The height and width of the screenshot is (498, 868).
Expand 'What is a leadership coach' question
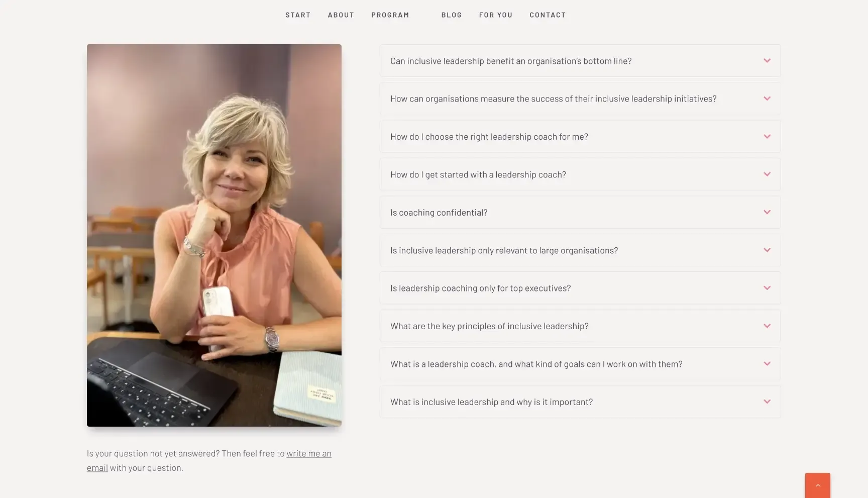tap(580, 364)
